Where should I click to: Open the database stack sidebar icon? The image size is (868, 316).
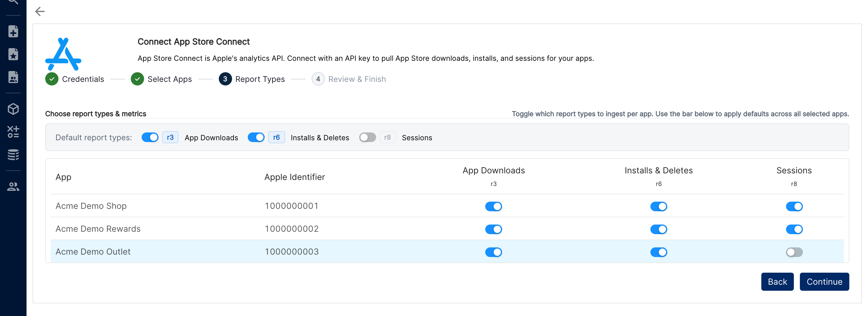pyautogui.click(x=13, y=154)
